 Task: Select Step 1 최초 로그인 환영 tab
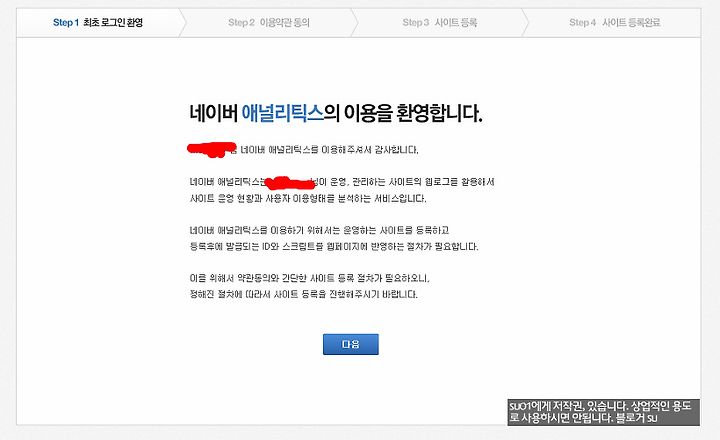(x=98, y=23)
